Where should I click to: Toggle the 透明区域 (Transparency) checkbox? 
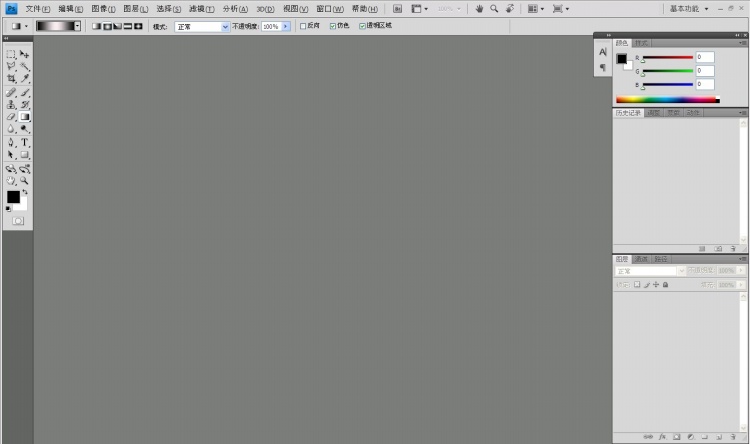click(362, 26)
